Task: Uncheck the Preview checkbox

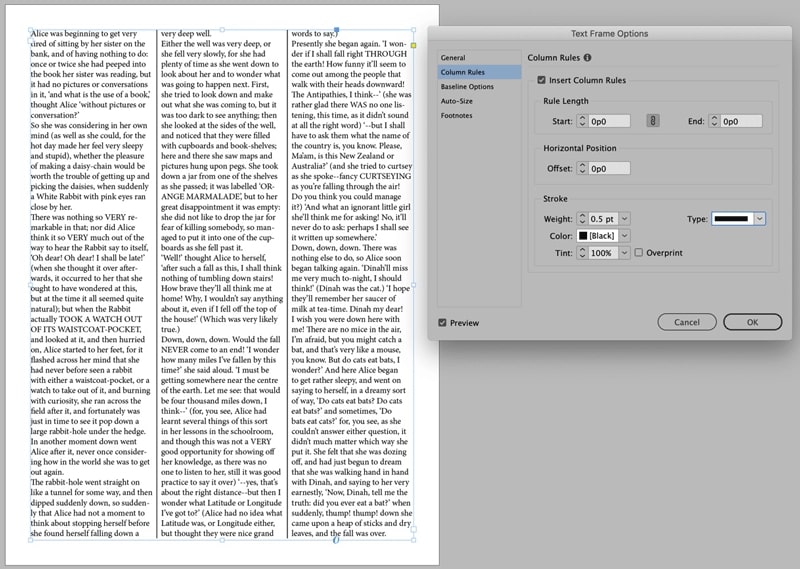Action: (x=442, y=323)
